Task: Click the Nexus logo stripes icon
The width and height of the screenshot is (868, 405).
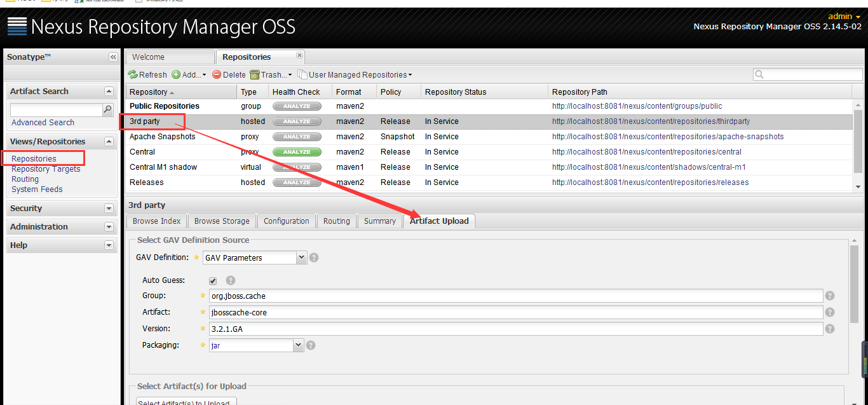Action: (17, 26)
